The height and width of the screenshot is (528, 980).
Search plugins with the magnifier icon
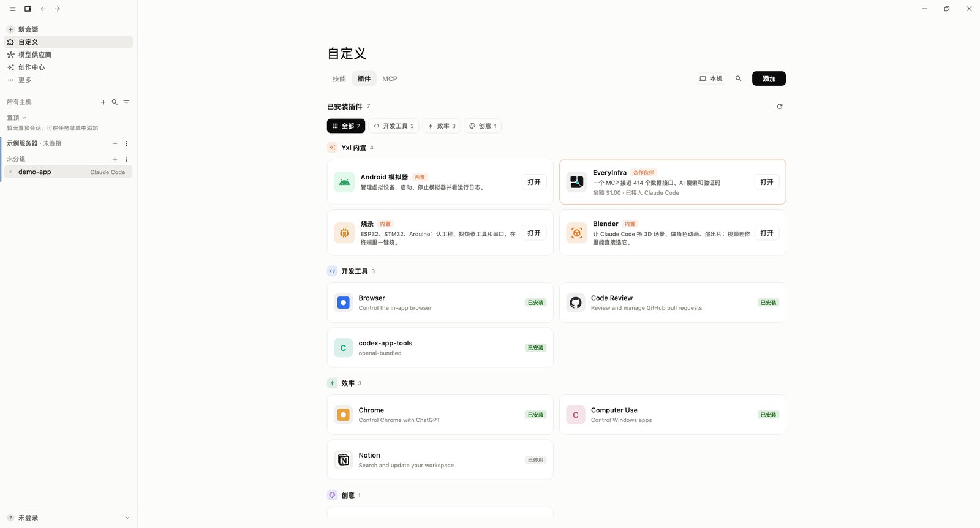pos(739,78)
